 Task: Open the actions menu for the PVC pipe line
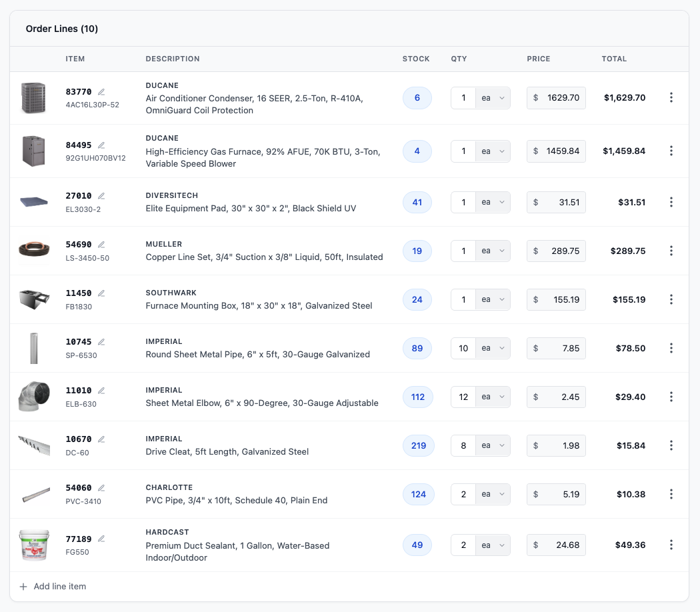tap(671, 494)
